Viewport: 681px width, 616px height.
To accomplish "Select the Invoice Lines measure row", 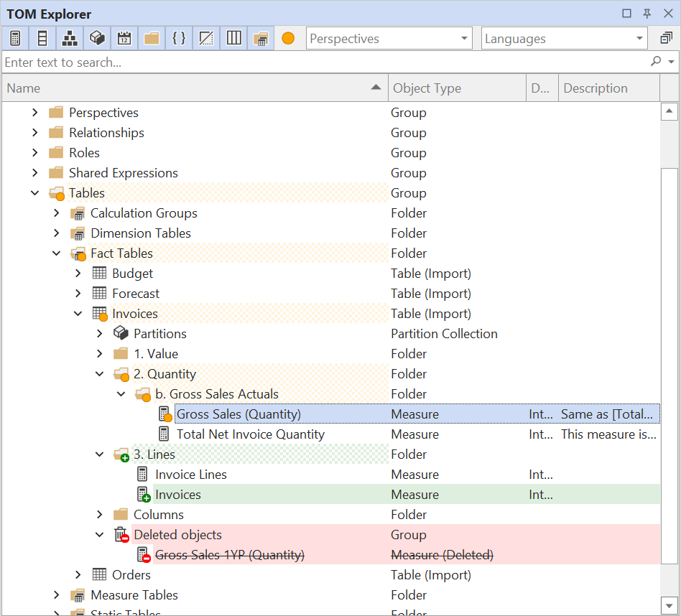I will [331, 474].
